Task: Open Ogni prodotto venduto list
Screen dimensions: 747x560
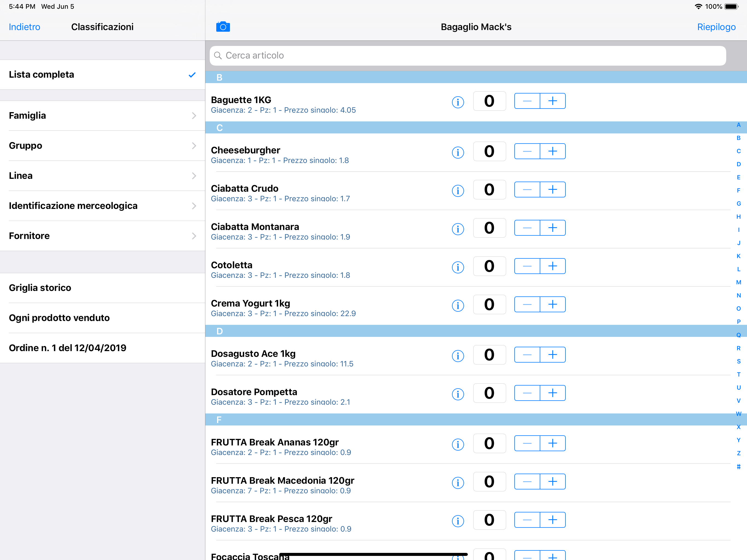Action: click(x=102, y=318)
